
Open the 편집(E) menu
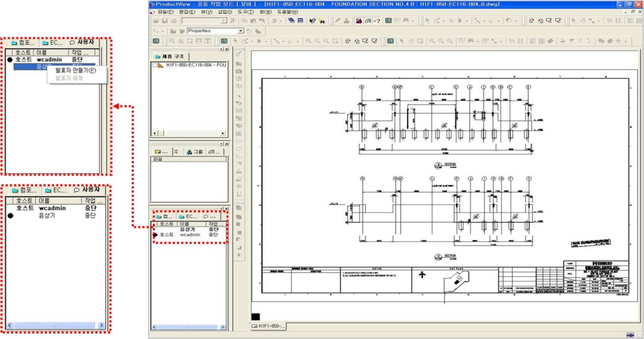tap(187, 12)
